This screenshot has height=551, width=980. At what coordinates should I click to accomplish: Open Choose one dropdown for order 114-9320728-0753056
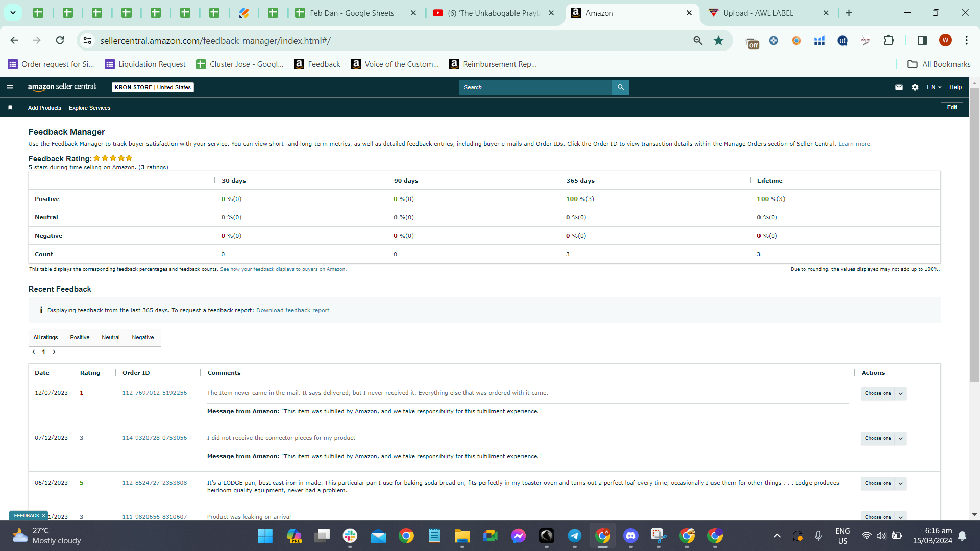[x=883, y=438]
